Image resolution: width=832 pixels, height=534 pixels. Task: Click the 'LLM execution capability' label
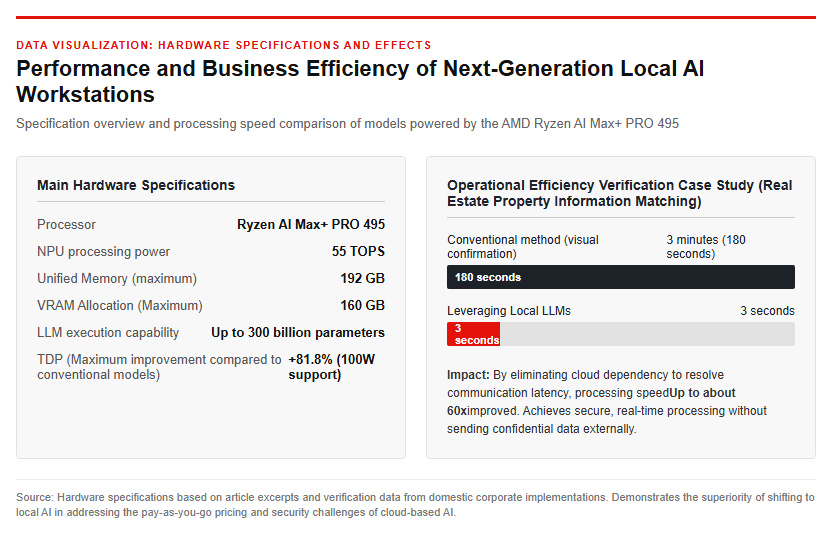coord(108,333)
